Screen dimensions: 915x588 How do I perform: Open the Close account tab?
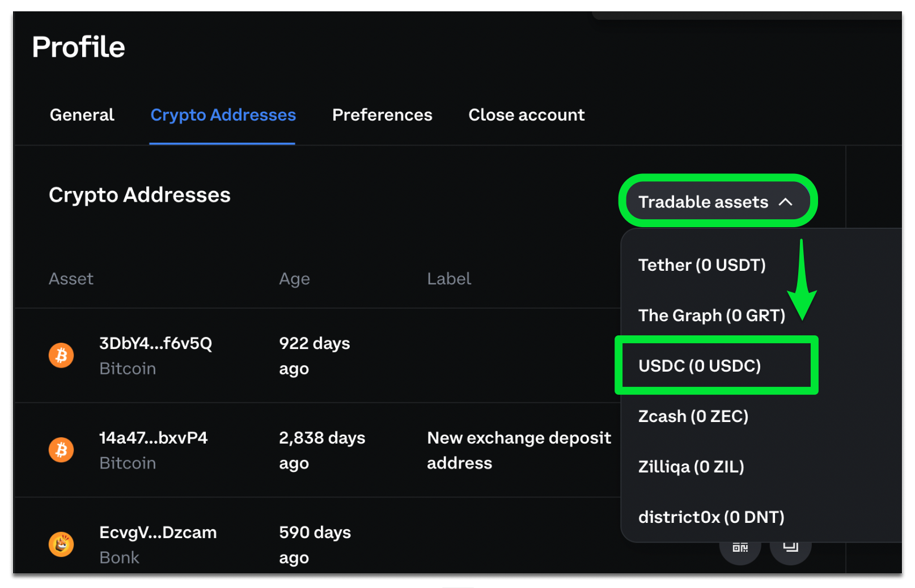[x=526, y=115]
